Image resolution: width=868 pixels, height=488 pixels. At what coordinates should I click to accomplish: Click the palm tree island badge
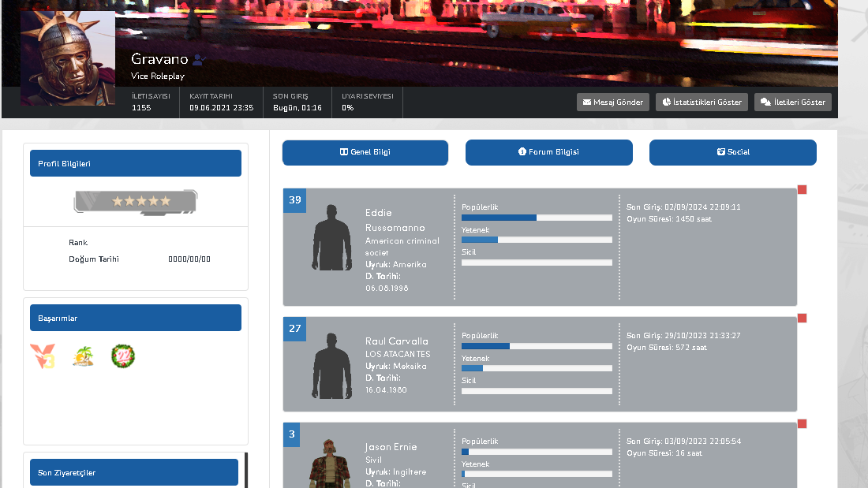click(83, 356)
